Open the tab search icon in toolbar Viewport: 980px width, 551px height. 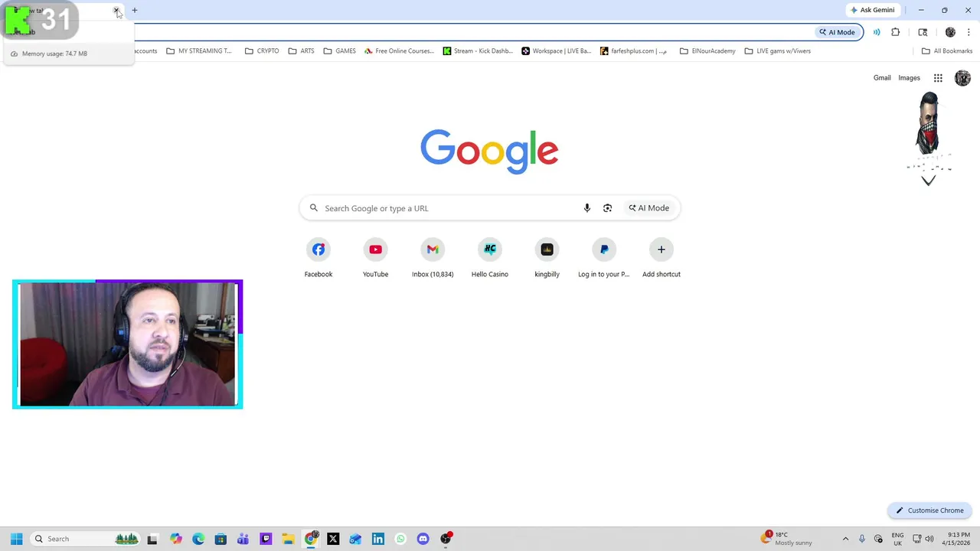click(923, 32)
